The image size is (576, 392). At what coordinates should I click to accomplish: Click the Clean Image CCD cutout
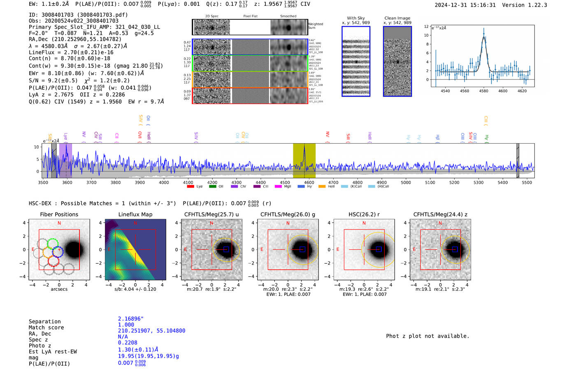tap(397, 61)
